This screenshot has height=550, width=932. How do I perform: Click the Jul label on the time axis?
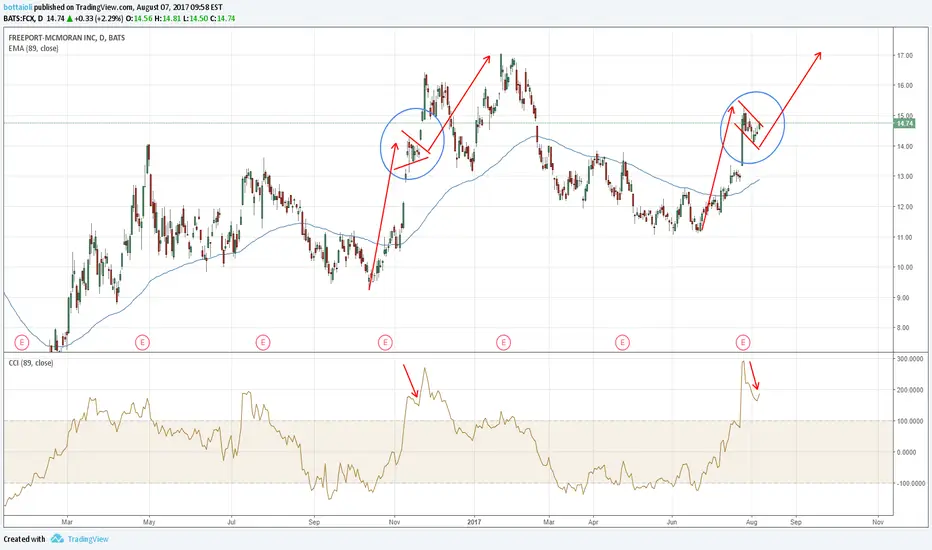[232, 522]
